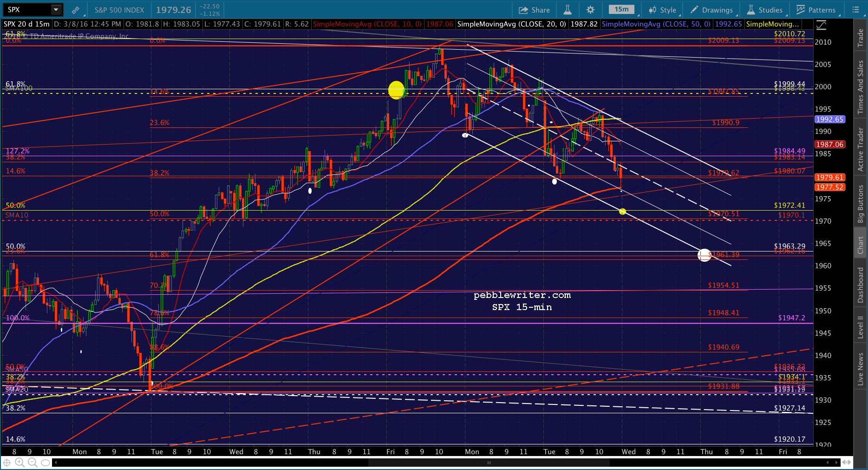The image size is (868, 470).
Task: Click the S&P 500 INDEX description label
Action: click(x=119, y=10)
